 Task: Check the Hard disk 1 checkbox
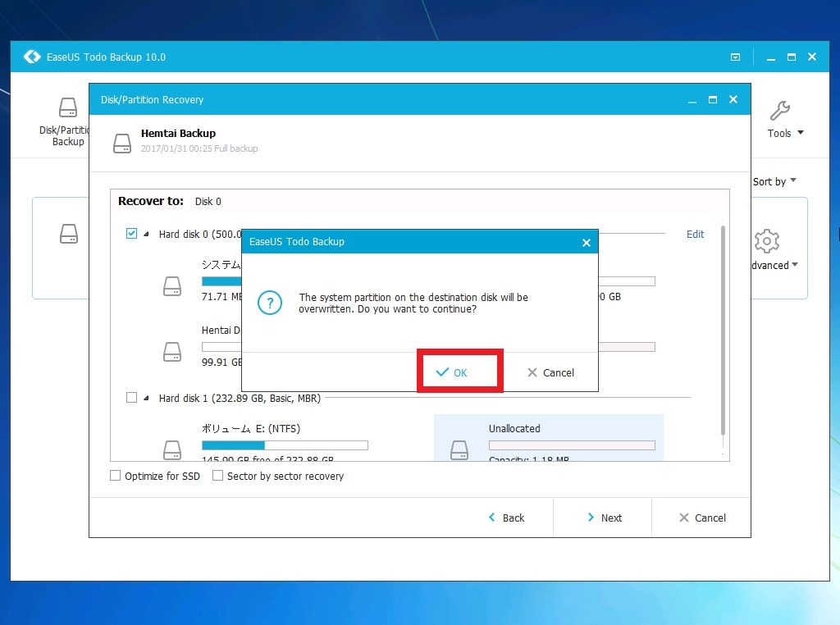131,397
